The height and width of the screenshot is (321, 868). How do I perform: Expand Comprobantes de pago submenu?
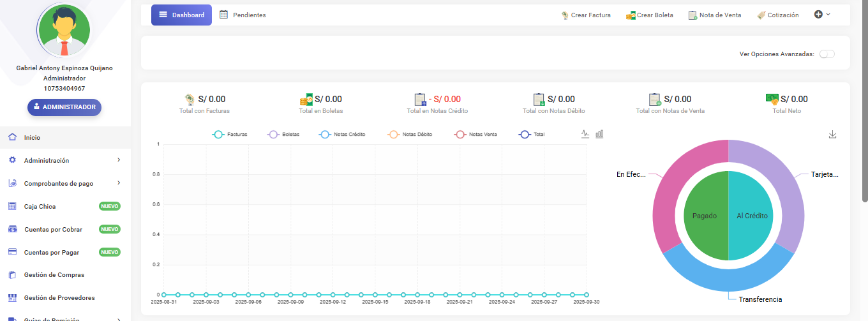point(64,183)
